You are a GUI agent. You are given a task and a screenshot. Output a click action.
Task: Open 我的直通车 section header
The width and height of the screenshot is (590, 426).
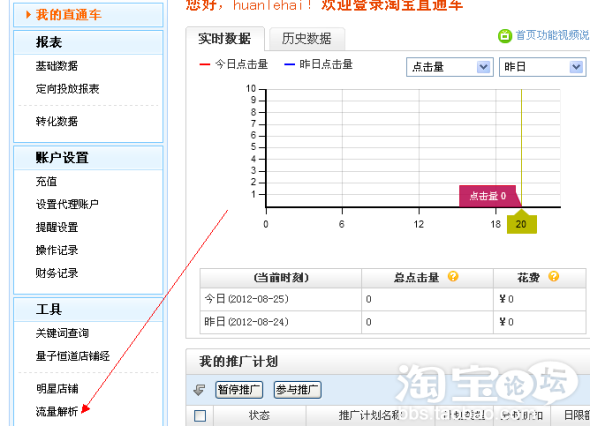point(88,15)
